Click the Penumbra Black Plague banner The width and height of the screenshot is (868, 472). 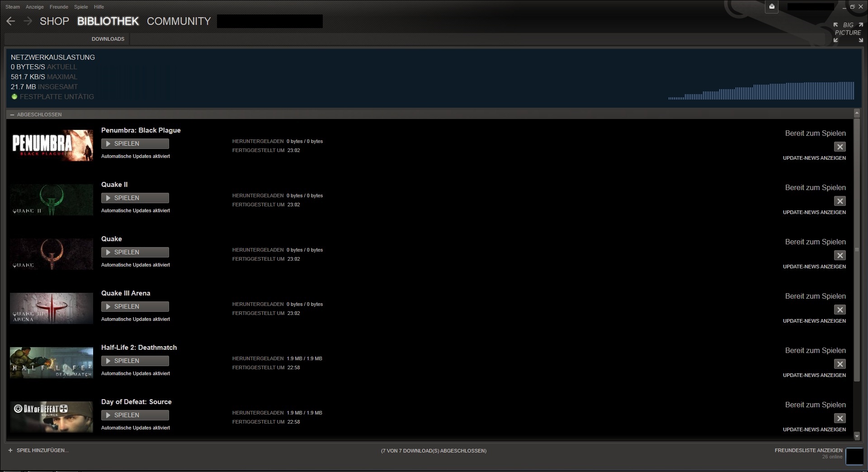[x=52, y=145]
